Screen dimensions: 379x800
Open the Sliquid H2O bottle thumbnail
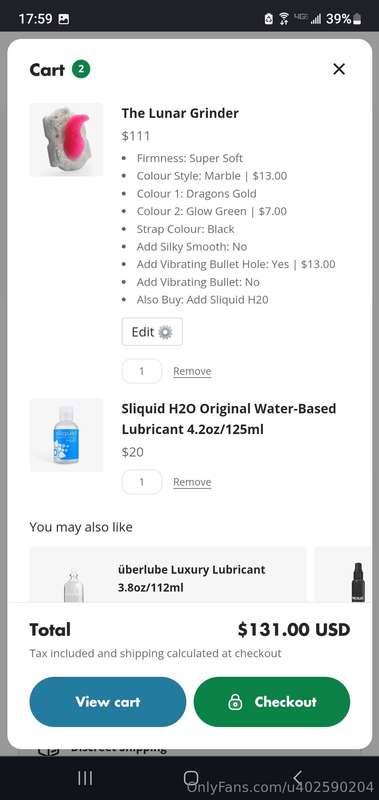click(66, 435)
